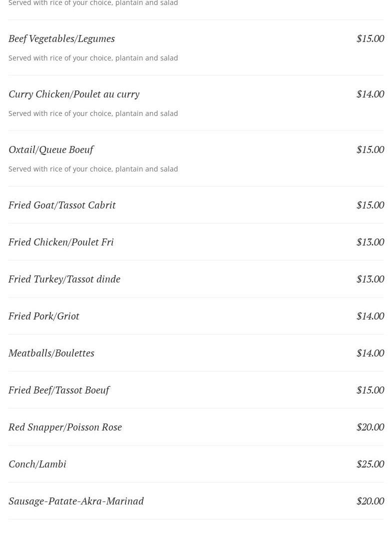Image resolution: width=392 pixels, height=558 pixels.
Task: Open the Oxtail/Queue Boeuf item
Action: [51, 149]
